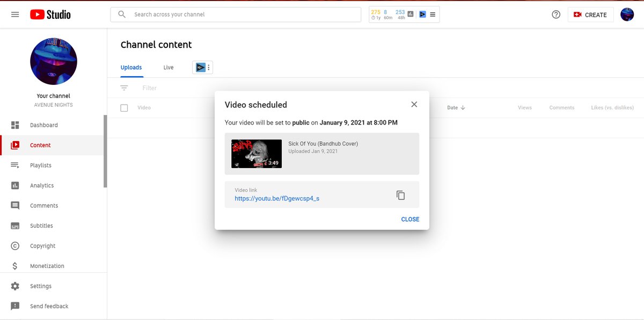Click the search magnifier icon
This screenshot has width=644, height=320.
(122, 14)
